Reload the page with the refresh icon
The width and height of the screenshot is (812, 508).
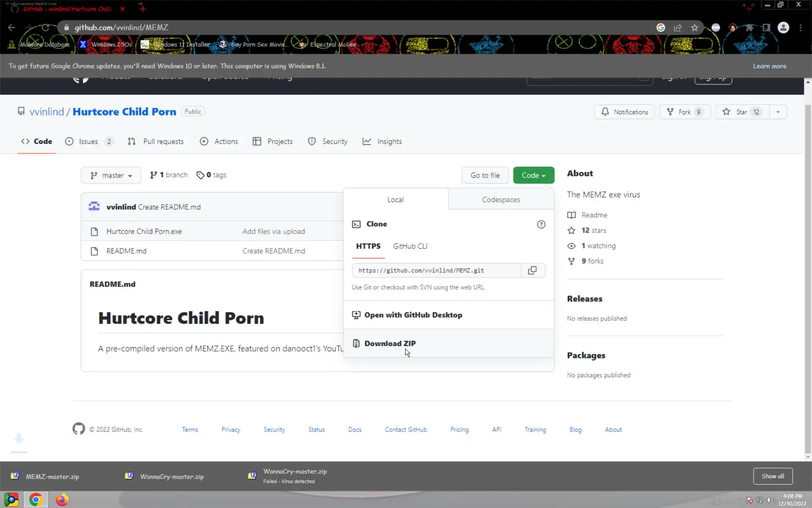coord(45,28)
